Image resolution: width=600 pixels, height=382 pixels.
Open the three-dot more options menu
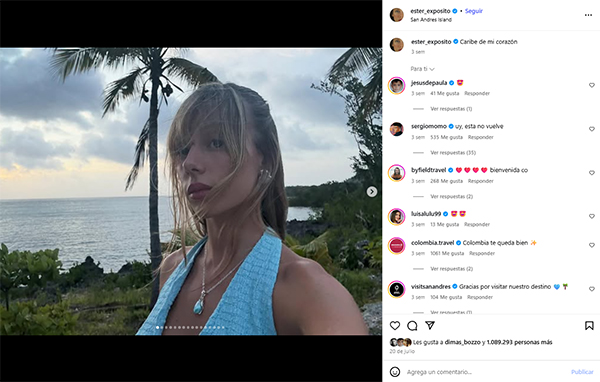pyautogui.click(x=588, y=15)
